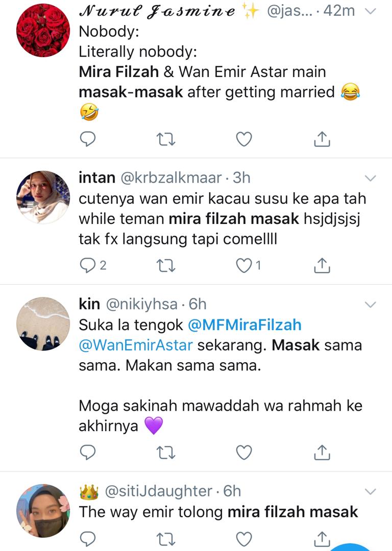The image size is (392, 551).
Task: Open replies on intan's tweet
Action: pos(88,265)
